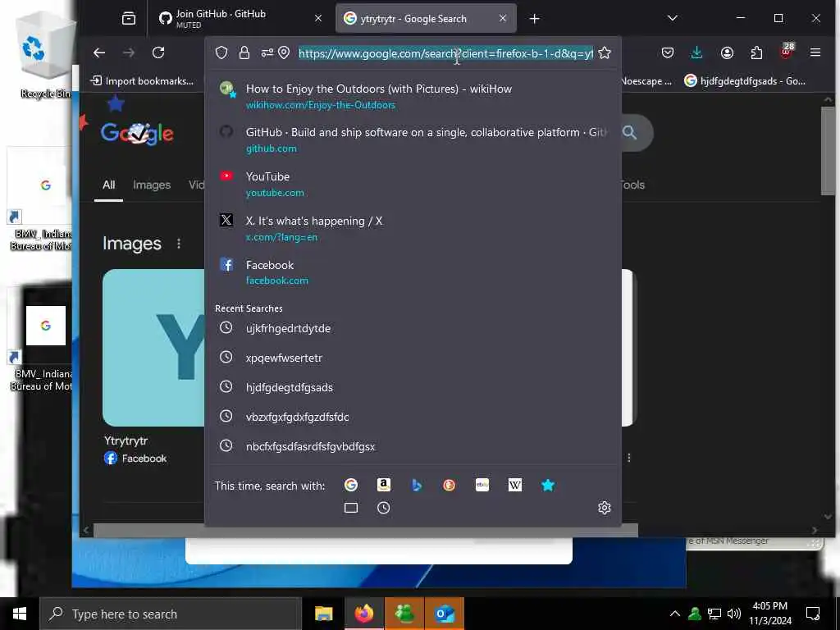Open the wikiHow Enjoy the Outdoors suggestion
This screenshot has width=840, height=630.
[413, 96]
